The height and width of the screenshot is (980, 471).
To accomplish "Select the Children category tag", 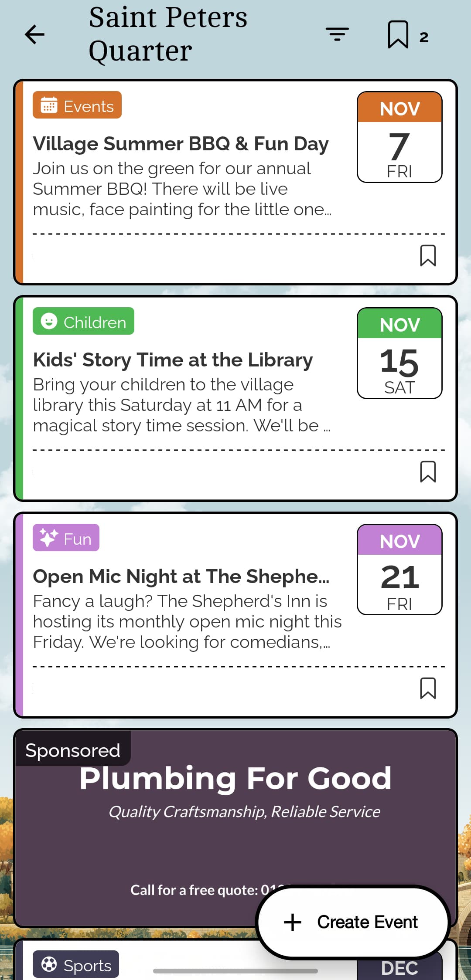I will (x=83, y=322).
